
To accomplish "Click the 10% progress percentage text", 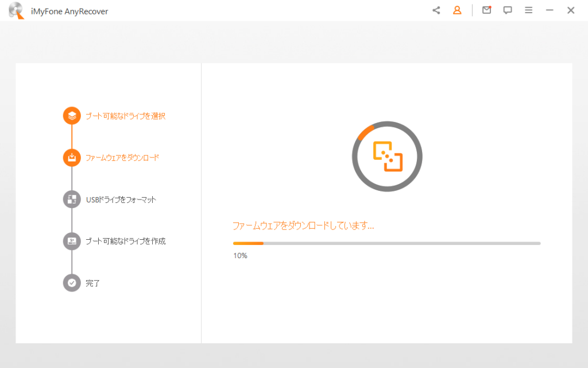I will 240,255.
